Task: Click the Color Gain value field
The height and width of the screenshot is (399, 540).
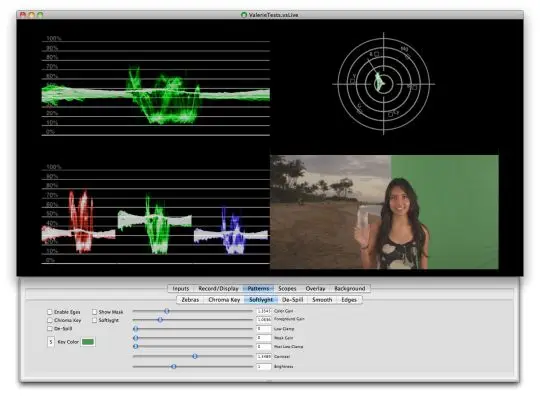Action: [x=264, y=311]
